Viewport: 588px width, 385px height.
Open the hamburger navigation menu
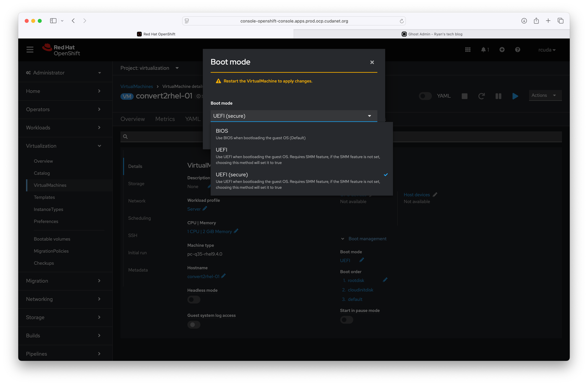tap(30, 50)
